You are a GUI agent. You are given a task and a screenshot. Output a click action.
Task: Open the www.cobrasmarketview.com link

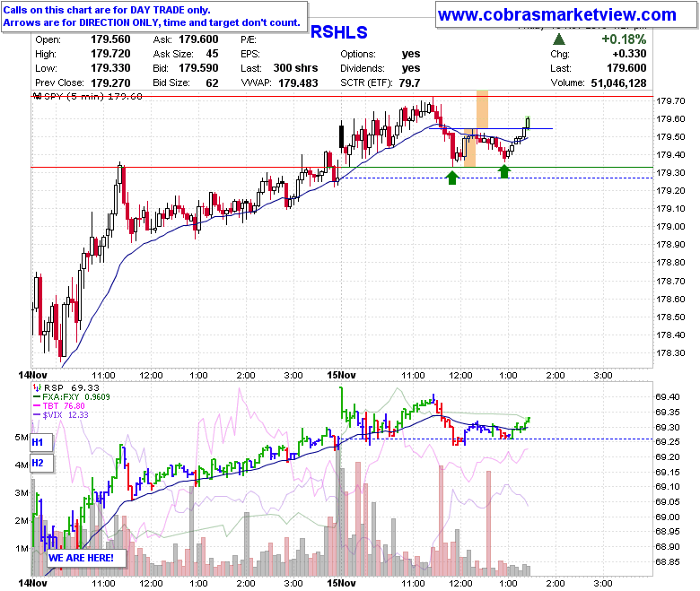pos(556,14)
